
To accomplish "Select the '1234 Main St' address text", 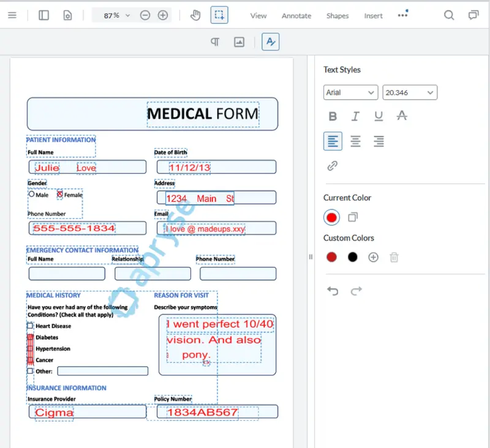I will (x=200, y=198).
